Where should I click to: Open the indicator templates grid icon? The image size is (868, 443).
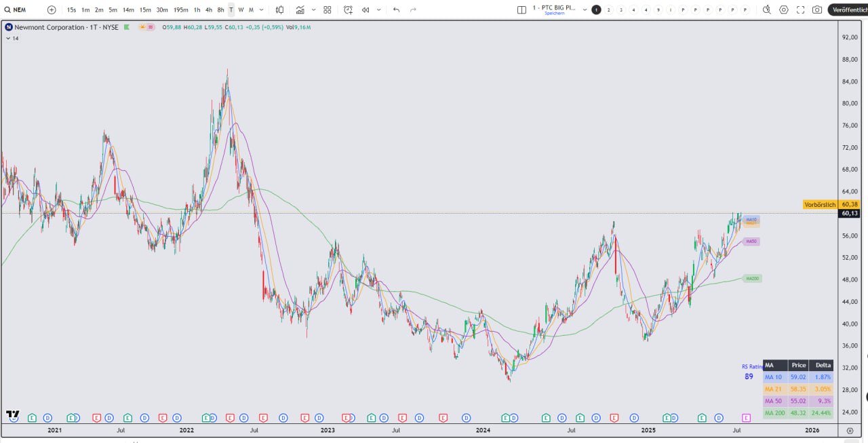(328, 9)
